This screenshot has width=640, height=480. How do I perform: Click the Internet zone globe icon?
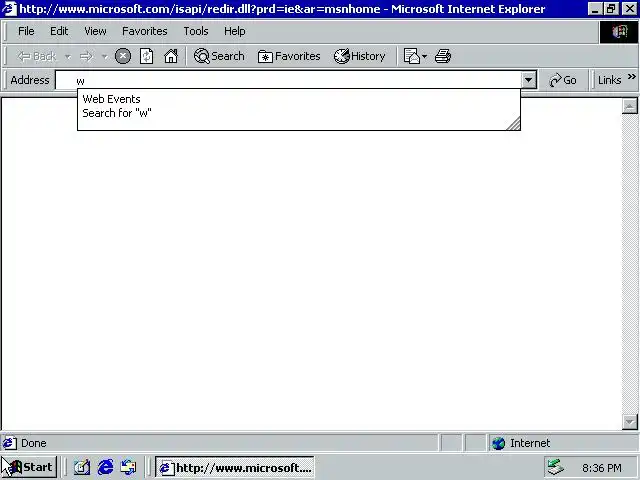pyautogui.click(x=498, y=443)
